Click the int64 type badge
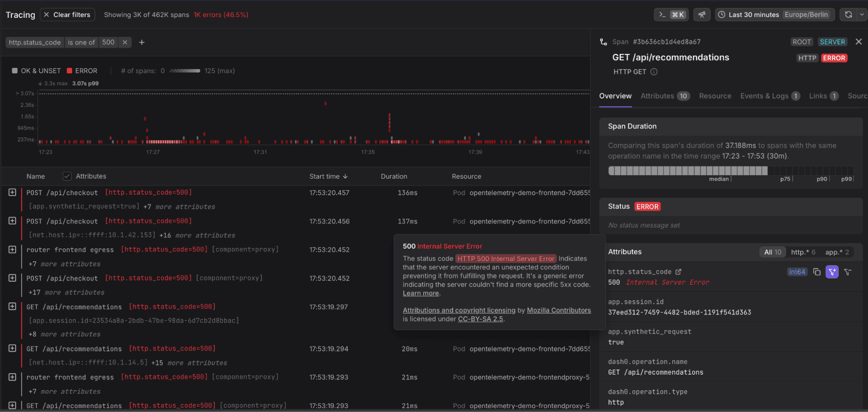This screenshot has width=868, height=412. (797, 272)
